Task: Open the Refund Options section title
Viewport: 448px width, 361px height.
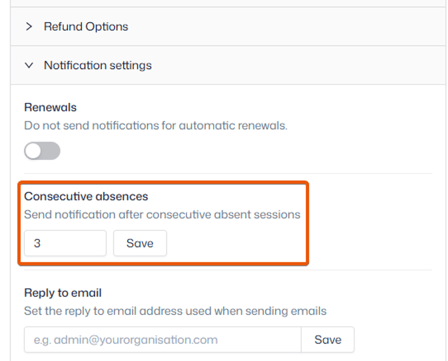Action: point(86,26)
